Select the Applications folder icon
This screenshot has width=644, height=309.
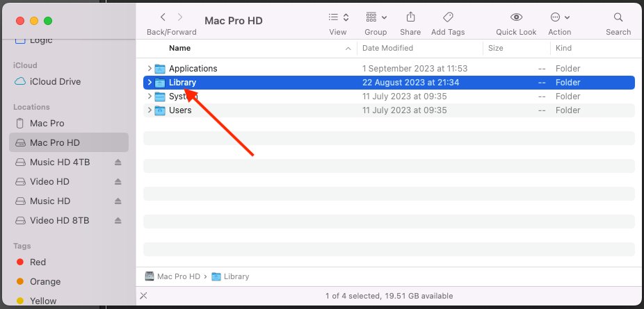(160, 69)
